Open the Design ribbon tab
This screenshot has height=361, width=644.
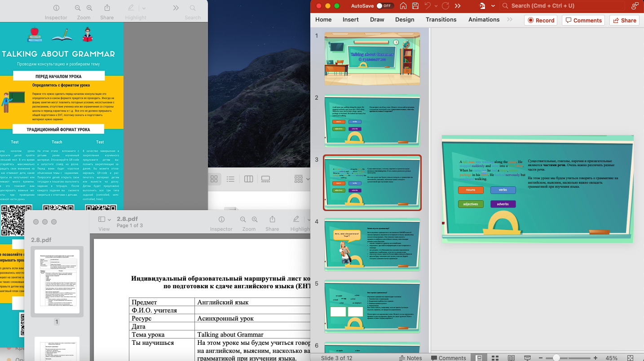tap(405, 20)
